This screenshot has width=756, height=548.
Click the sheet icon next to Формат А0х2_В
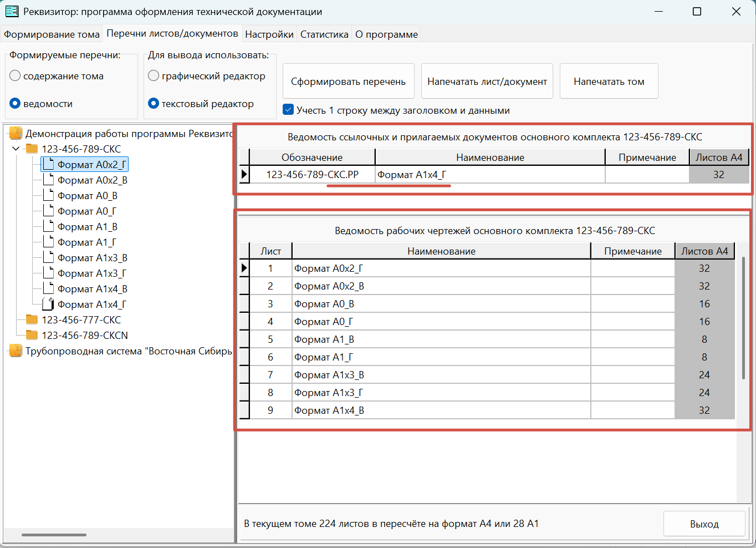pos(49,180)
